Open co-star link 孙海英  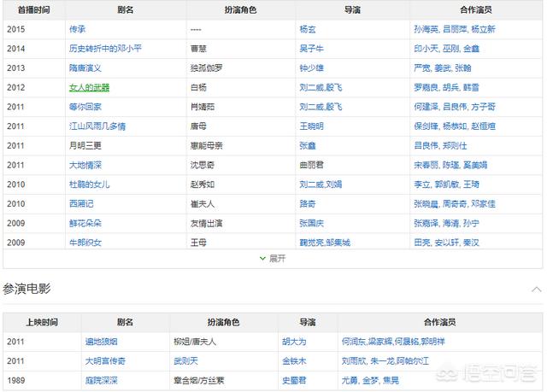(426, 29)
